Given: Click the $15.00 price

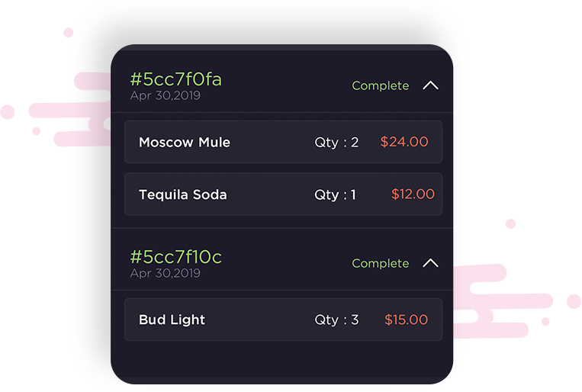Looking at the screenshot, I should pyautogui.click(x=406, y=320).
